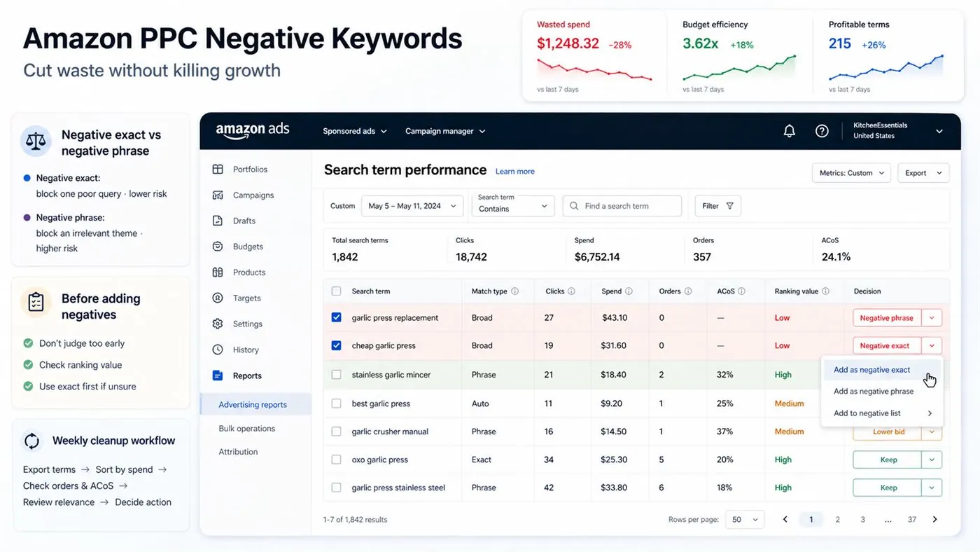Viewport: 980px width, 552px height.
Task: Open Search term Contains dropdown
Action: [513, 206]
